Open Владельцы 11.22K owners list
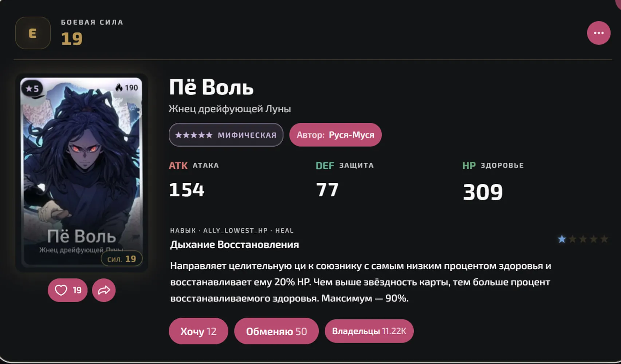Image resolution: width=621 pixels, height=364 pixels. [x=369, y=331]
